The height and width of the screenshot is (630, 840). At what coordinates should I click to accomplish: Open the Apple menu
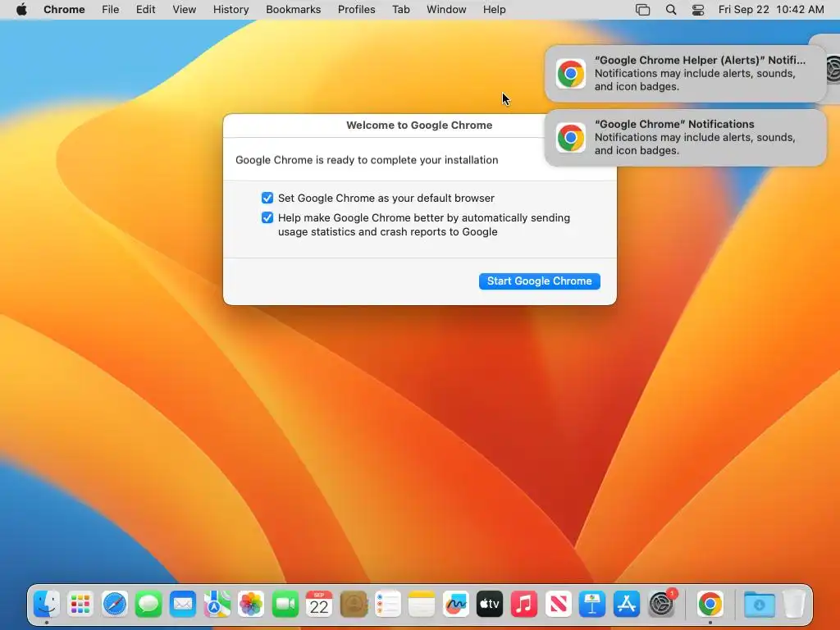pos(21,10)
